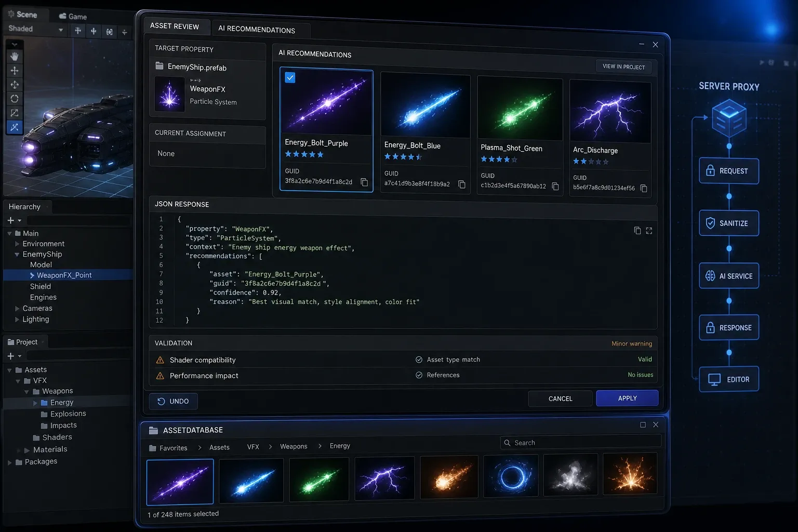Copy GUID of Plasma_Shot_Green
This screenshot has height=532, width=798.
(x=555, y=186)
